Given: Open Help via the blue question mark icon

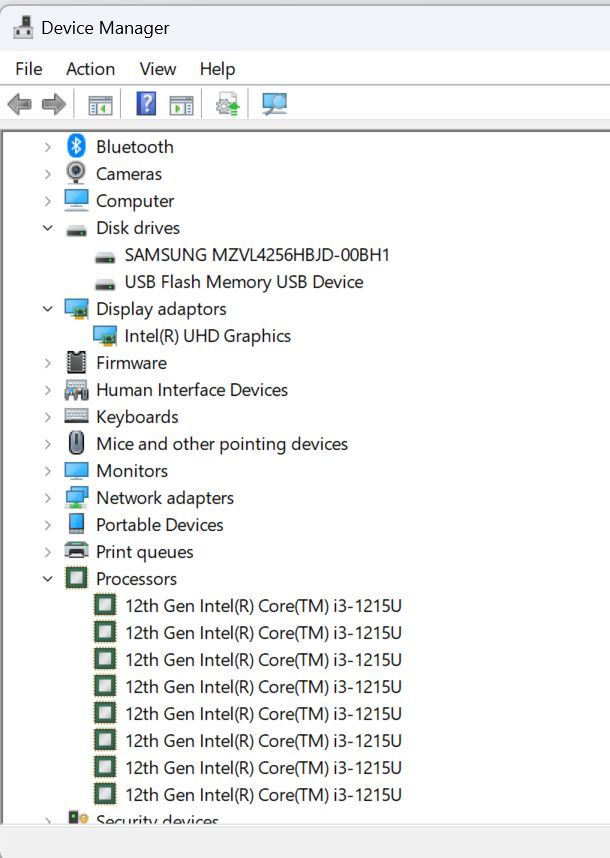Looking at the screenshot, I should (146, 104).
